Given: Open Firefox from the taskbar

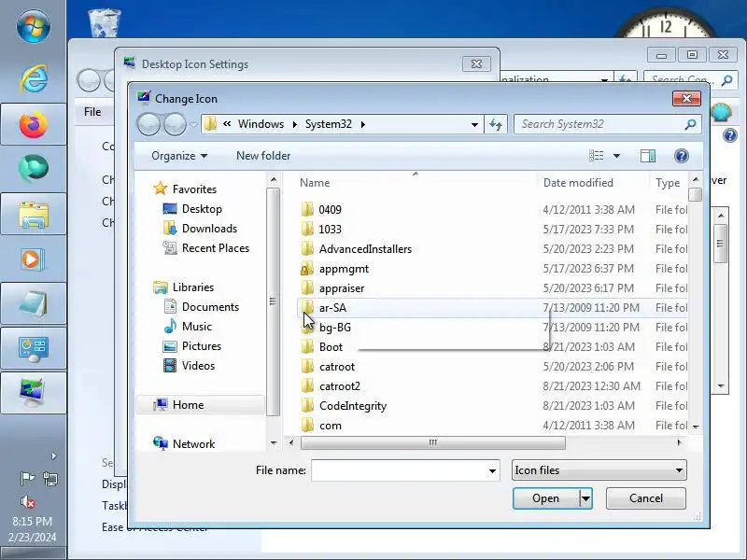Looking at the screenshot, I should click(34, 124).
